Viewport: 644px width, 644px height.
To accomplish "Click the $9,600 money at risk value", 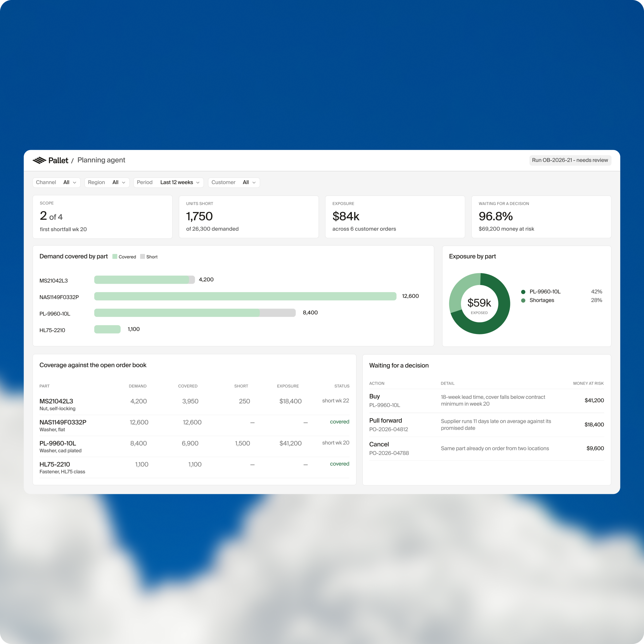I will [595, 448].
